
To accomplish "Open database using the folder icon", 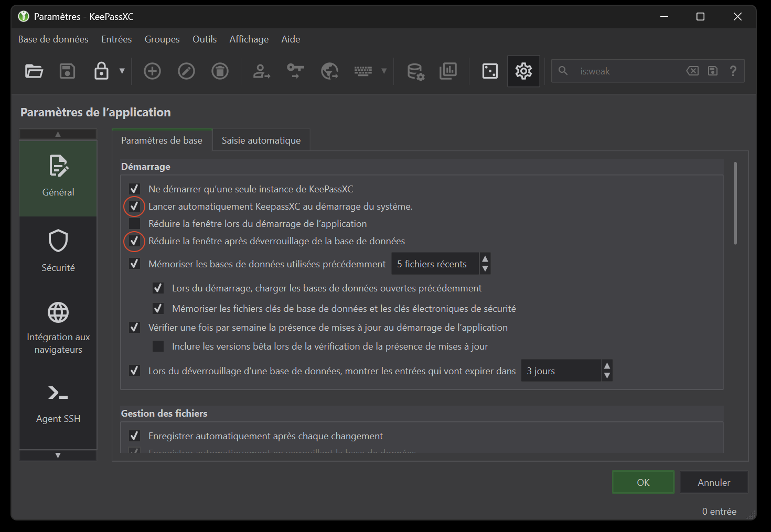I will [34, 71].
